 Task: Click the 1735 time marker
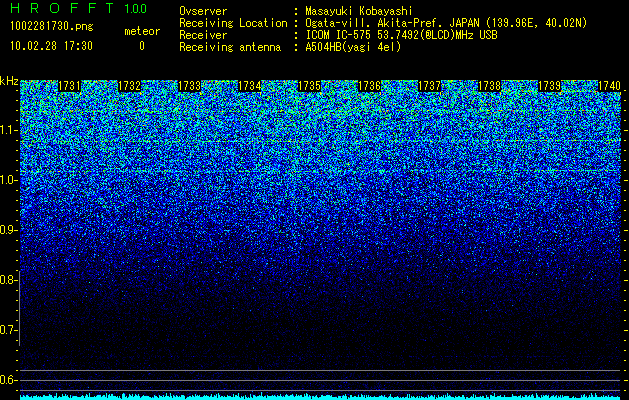click(310, 86)
